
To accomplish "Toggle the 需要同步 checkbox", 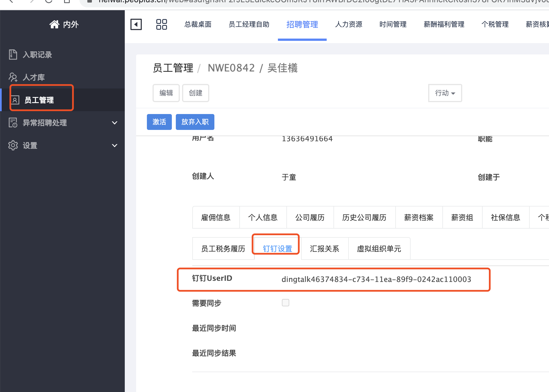I will (x=286, y=303).
